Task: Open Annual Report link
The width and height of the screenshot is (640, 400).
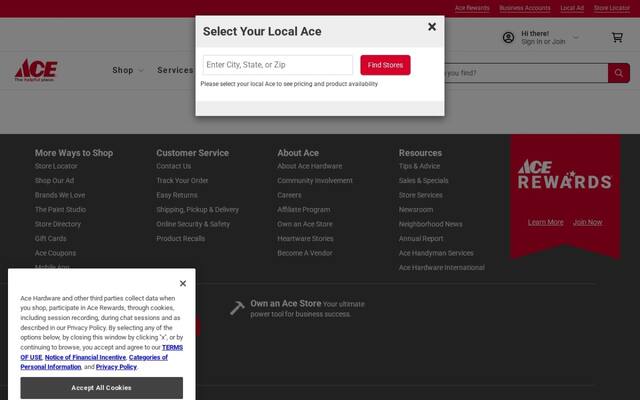Action: click(x=421, y=238)
